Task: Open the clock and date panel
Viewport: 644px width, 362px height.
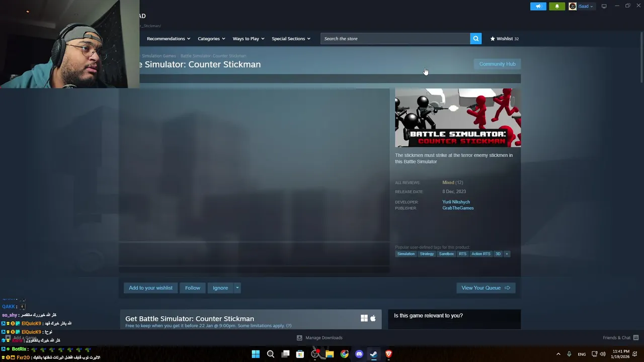Action: [x=621, y=354]
